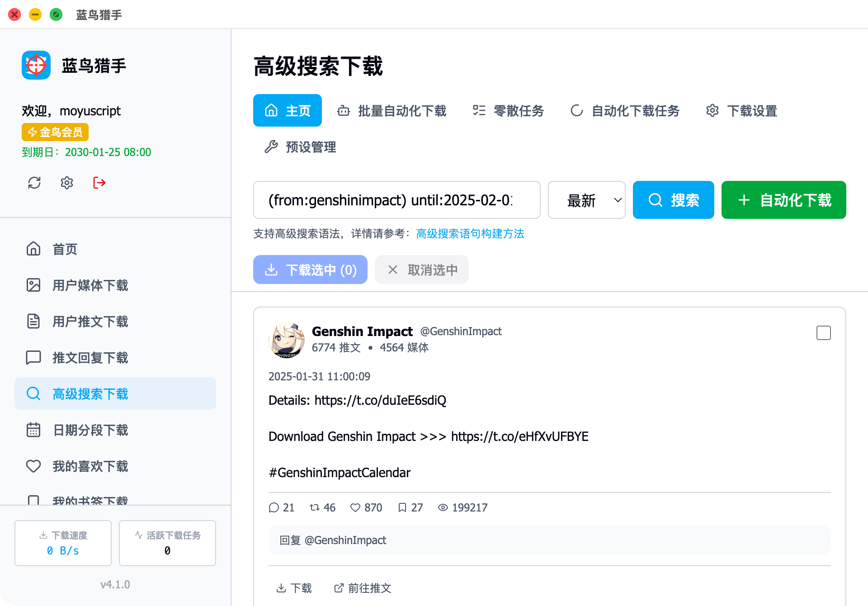This screenshot has height=606, width=868.
Task: Open the 预设管理 tab
Action: coord(301,147)
